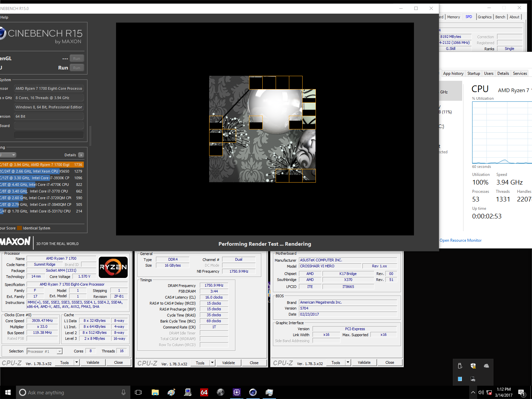Switch to the Task Manager taskbar icon
The width and height of the screenshot is (532, 399).
coord(269,392)
